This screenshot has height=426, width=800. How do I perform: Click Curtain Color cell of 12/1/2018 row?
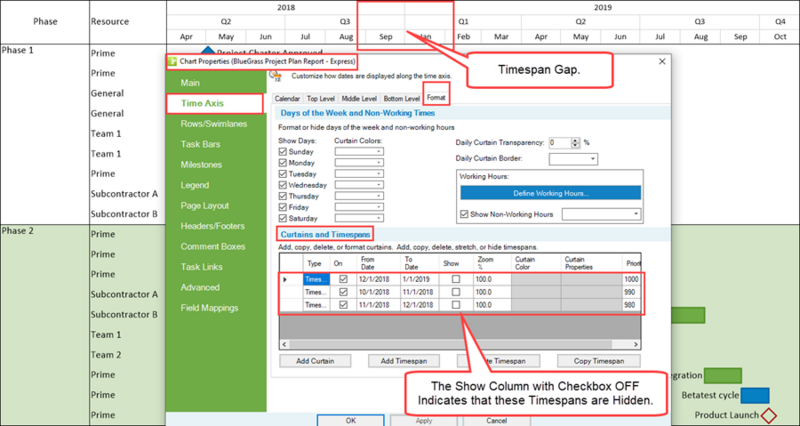point(536,280)
